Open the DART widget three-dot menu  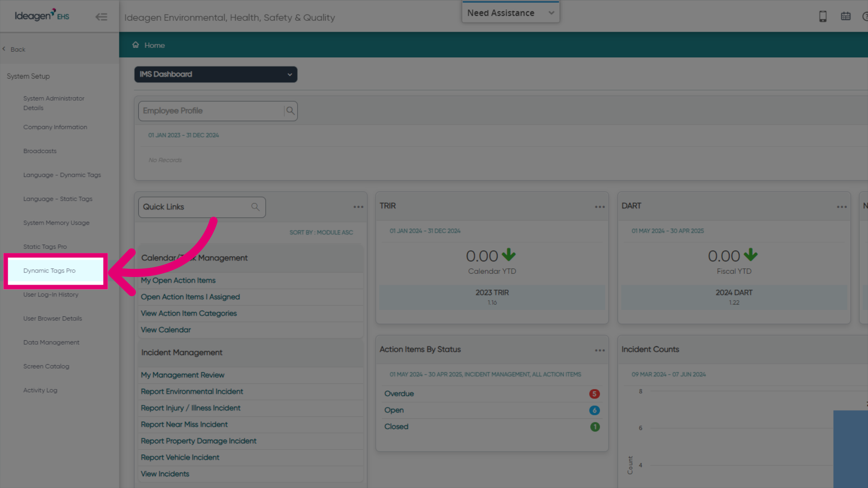842,207
